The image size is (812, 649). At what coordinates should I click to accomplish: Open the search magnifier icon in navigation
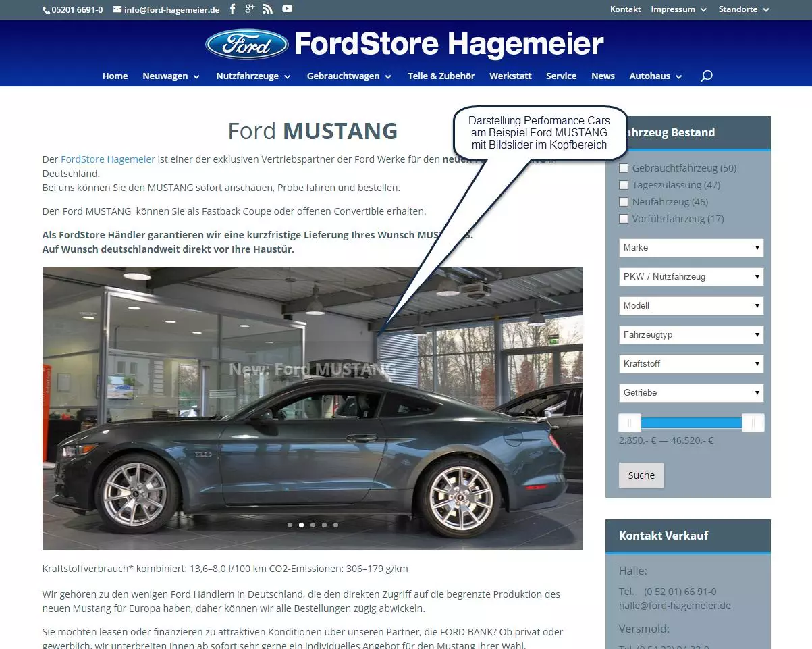point(707,76)
